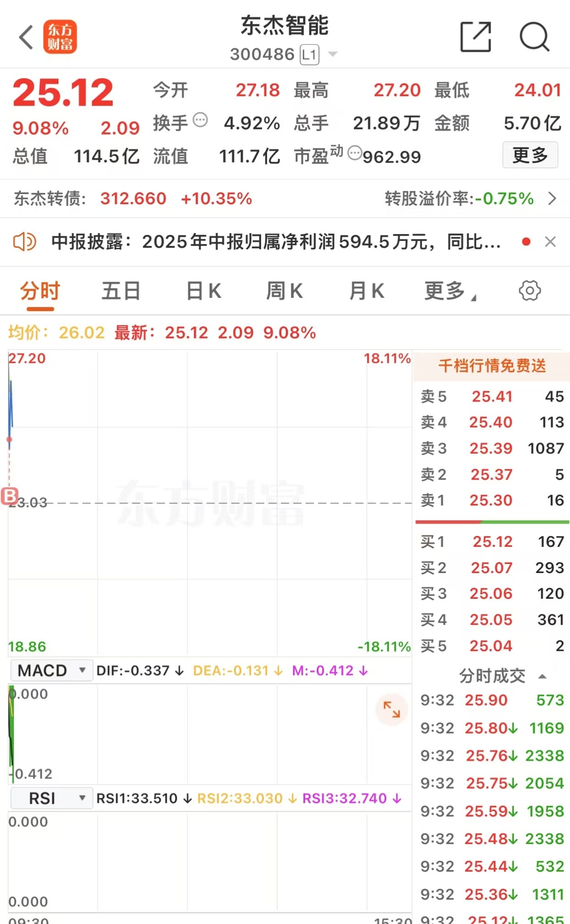This screenshot has height=924, width=570.
Task: Open the search magnifier icon
Action: coord(534,37)
